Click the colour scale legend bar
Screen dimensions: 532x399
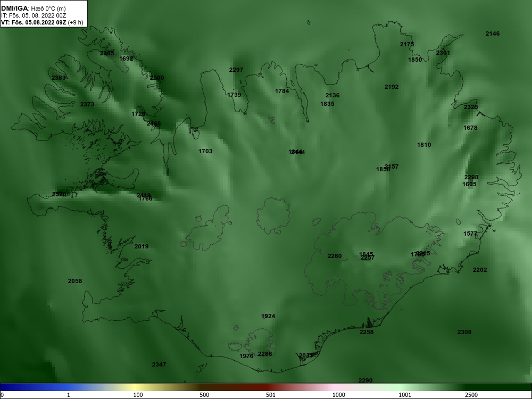pos(266,387)
